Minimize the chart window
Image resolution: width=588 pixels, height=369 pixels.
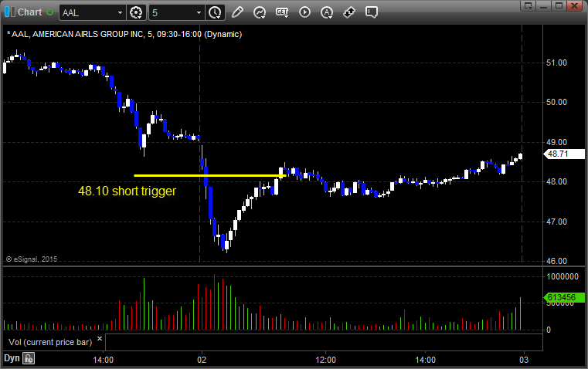point(544,5)
